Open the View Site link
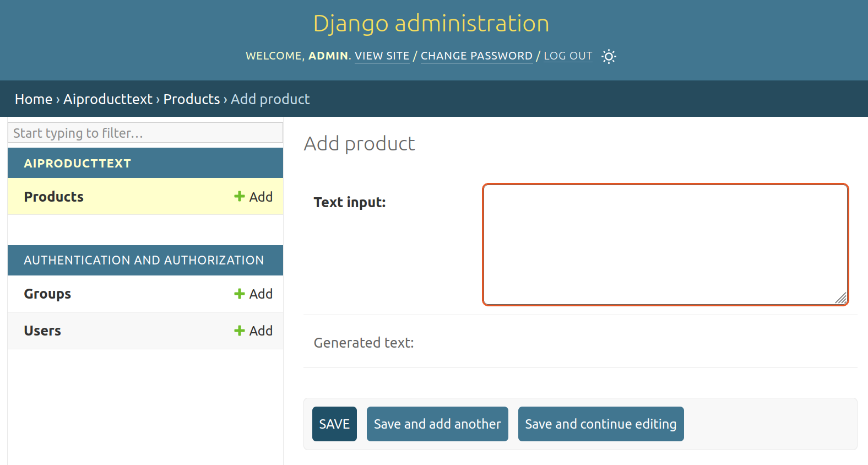The height and width of the screenshot is (465, 868). click(x=382, y=56)
